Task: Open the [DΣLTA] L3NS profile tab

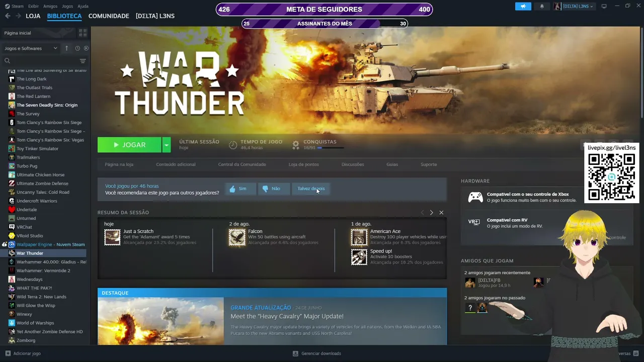Action: [x=155, y=16]
